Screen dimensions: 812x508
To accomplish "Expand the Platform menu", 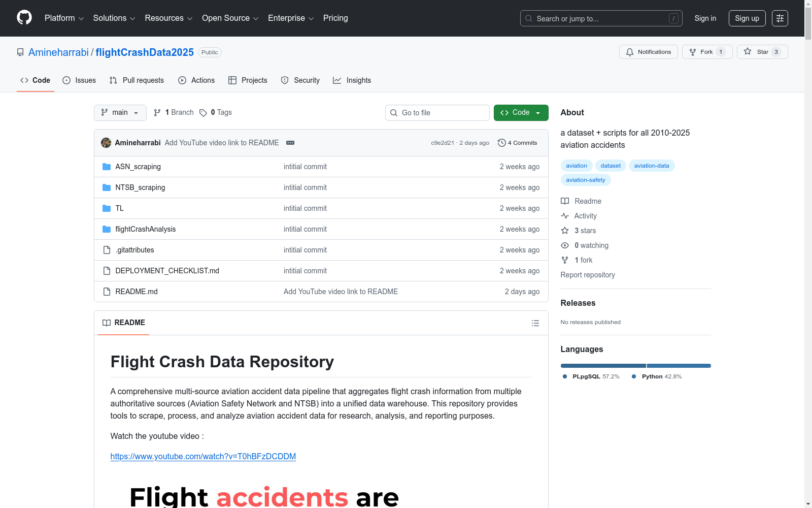I will coord(64,18).
